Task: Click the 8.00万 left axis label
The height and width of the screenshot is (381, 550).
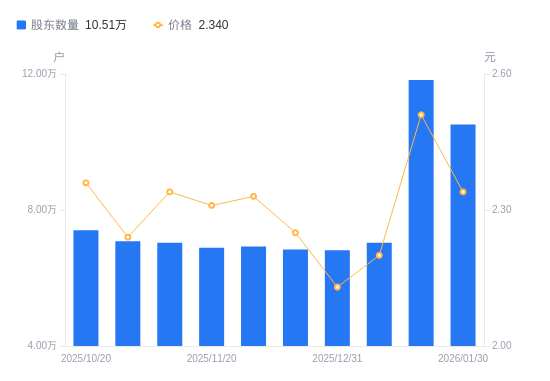Action: point(42,209)
